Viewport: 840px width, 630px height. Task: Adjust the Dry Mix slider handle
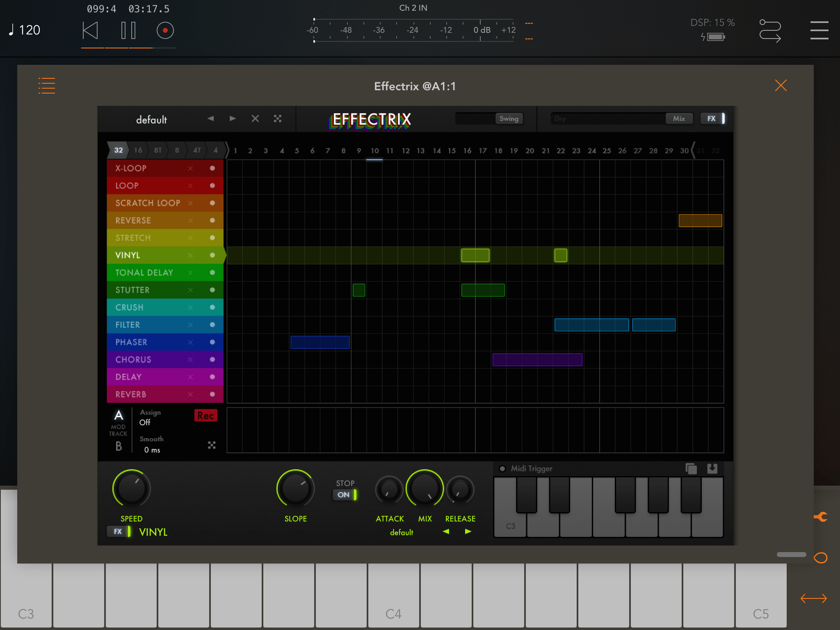coord(679,119)
